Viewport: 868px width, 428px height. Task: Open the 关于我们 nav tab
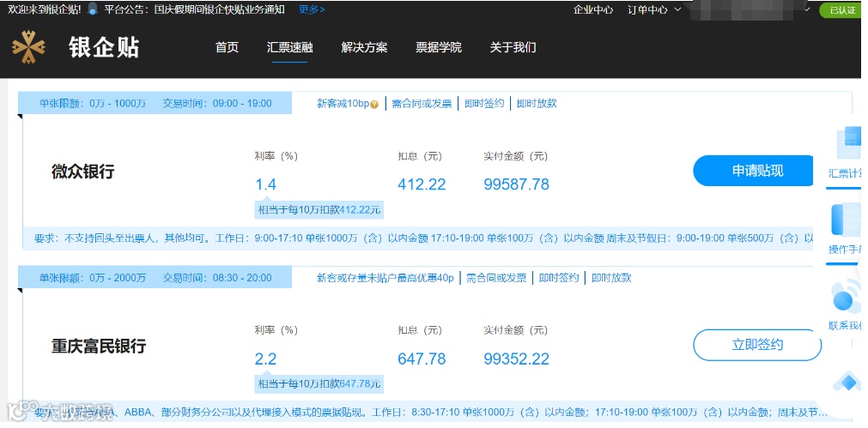(513, 47)
